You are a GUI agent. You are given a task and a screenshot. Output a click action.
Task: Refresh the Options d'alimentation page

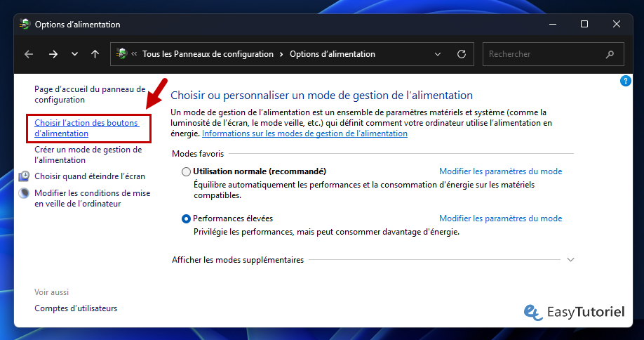(x=462, y=54)
